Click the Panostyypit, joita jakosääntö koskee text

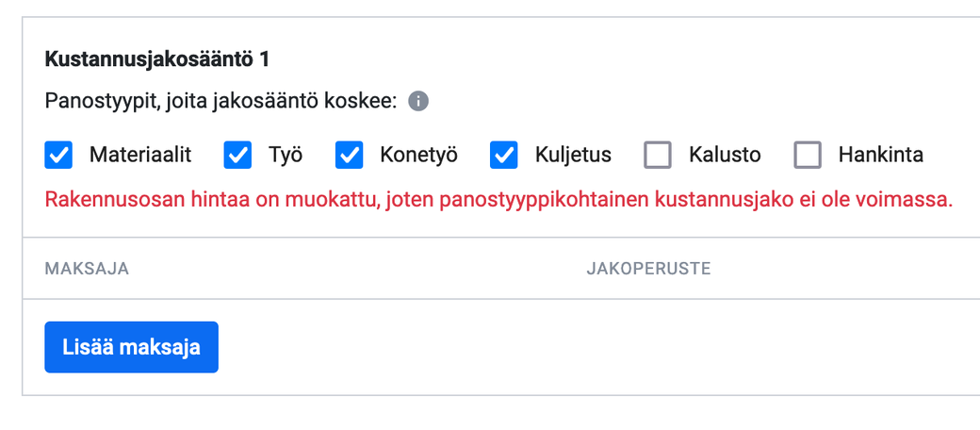coord(221,101)
